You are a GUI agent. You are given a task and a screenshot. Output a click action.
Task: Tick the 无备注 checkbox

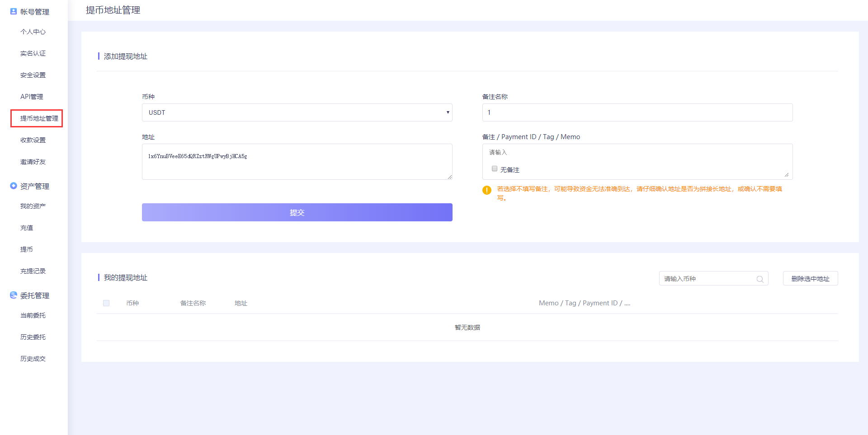click(x=495, y=169)
